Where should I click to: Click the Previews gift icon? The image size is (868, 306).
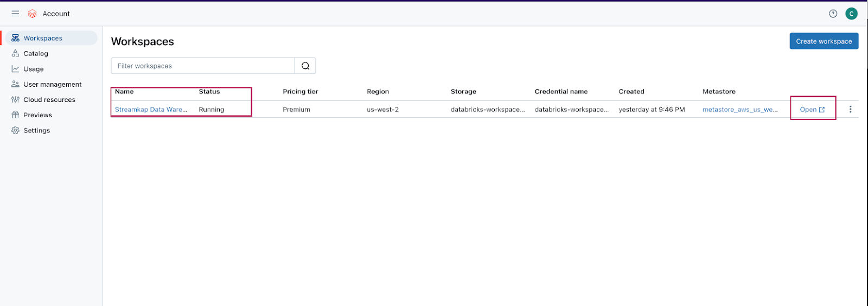tap(15, 115)
